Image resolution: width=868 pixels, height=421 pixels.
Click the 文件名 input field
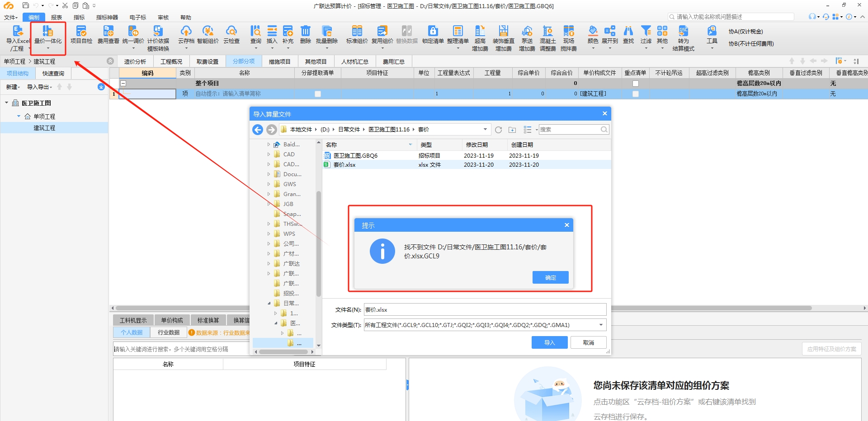(x=485, y=309)
